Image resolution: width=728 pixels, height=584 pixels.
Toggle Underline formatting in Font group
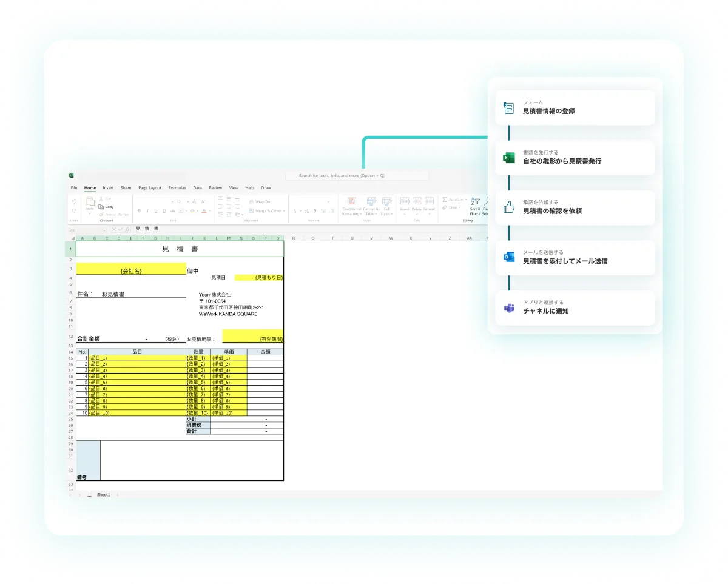(156, 211)
